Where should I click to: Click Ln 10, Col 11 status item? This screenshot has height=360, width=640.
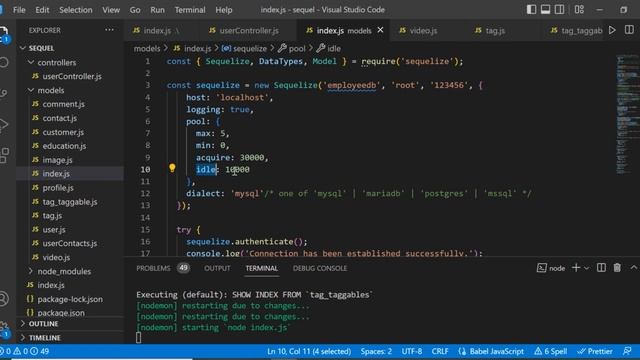pos(309,351)
